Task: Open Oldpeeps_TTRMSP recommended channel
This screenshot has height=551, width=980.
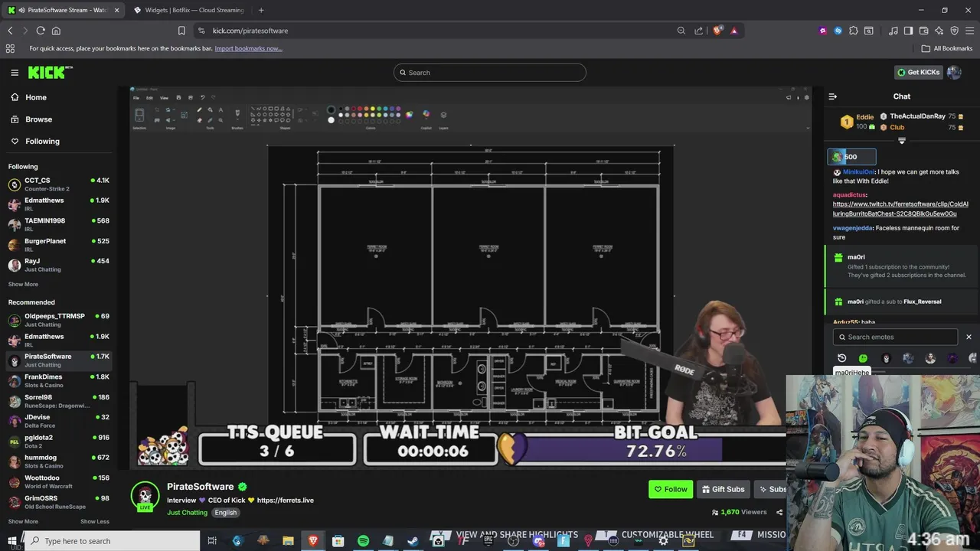Action: pyautogui.click(x=59, y=320)
